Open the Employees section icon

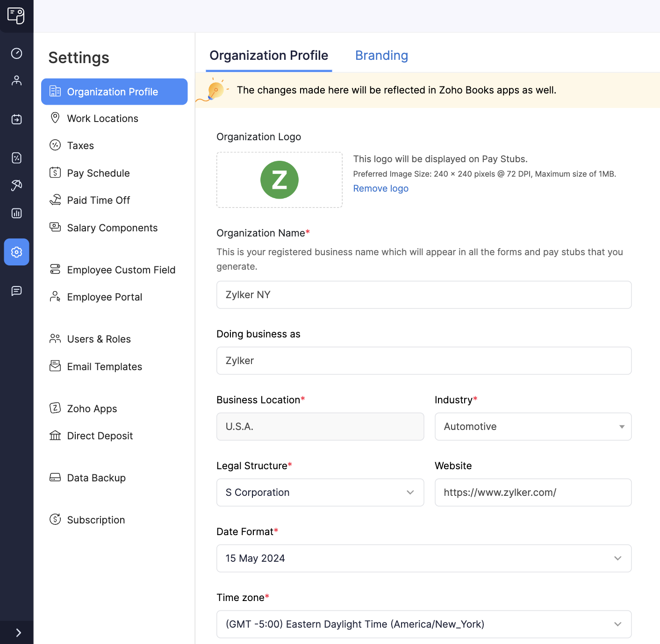tap(16, 80)
